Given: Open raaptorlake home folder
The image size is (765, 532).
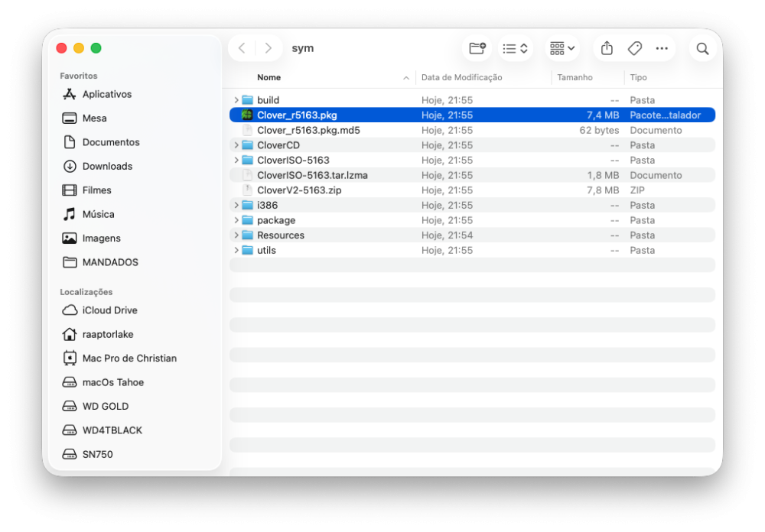Looking at the screenshot, I should tap(107, 334).
